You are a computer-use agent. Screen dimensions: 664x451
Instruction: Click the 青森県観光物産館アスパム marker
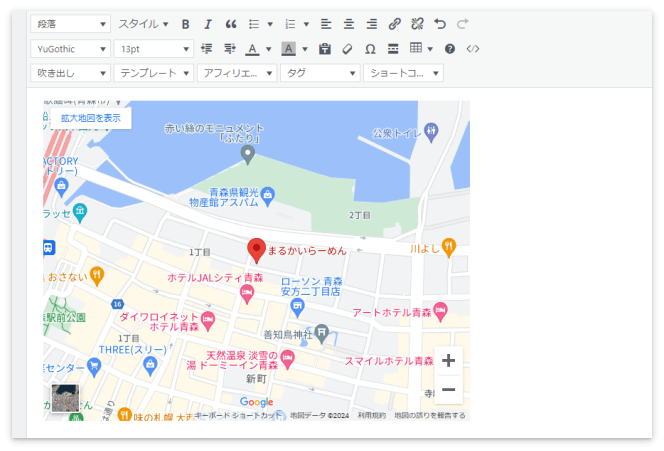[x=268, y=197]
